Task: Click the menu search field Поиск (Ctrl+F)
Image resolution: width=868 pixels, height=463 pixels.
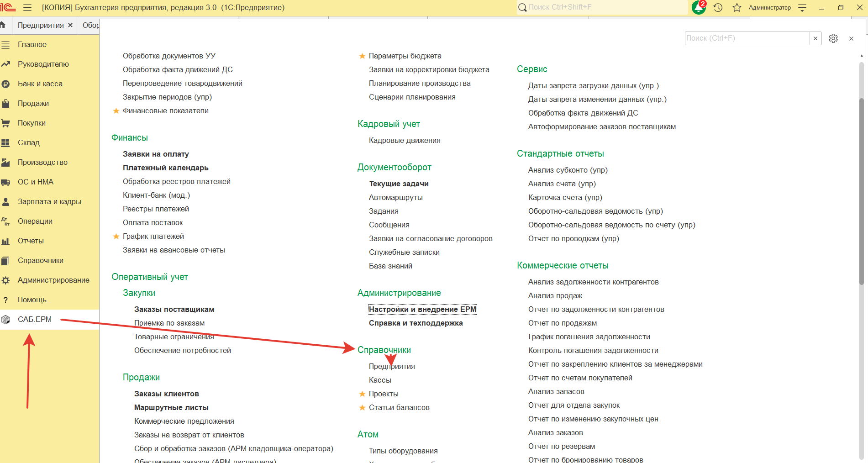Action: 747,38
